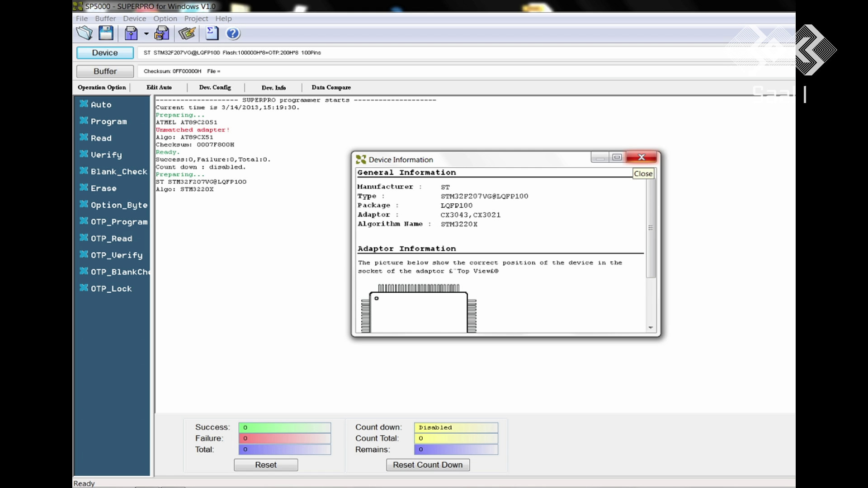Screen dimensions: 868x488
Task: Run the Read operation
Action: [96, 138]
